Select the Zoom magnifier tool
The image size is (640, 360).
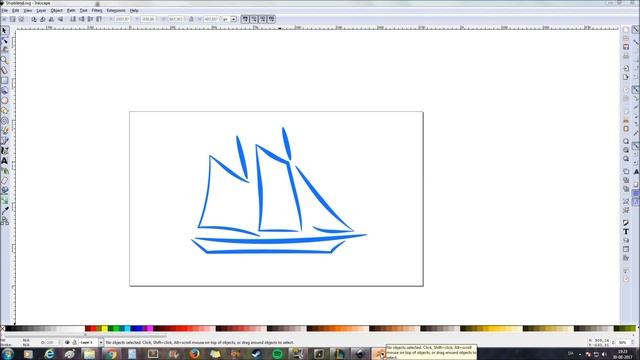(x=4, y=60)
